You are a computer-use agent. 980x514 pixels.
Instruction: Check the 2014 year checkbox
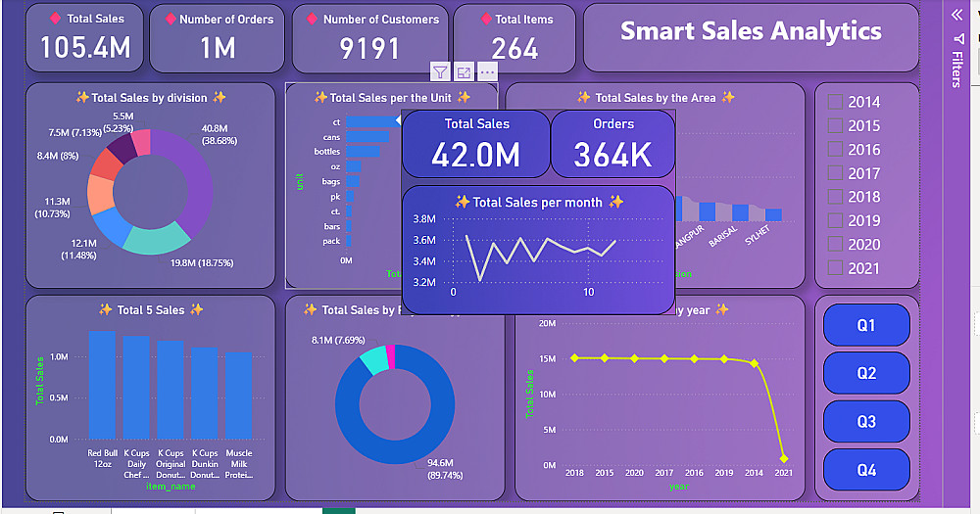tap(835, 102)
